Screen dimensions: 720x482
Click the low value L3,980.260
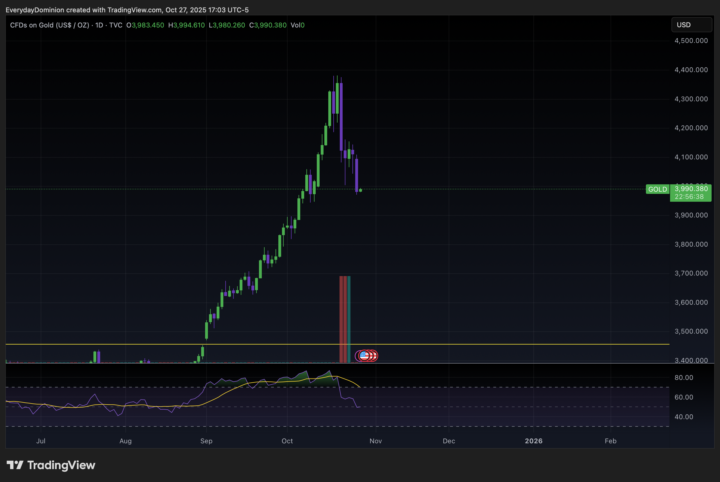[x=227, y=25]
